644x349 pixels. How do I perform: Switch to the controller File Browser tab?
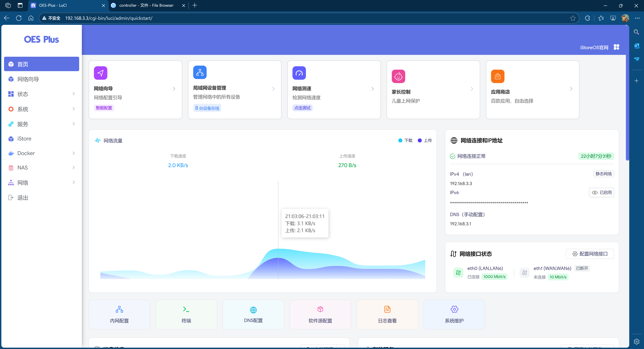pyautogui.click(x=146, y=5)
